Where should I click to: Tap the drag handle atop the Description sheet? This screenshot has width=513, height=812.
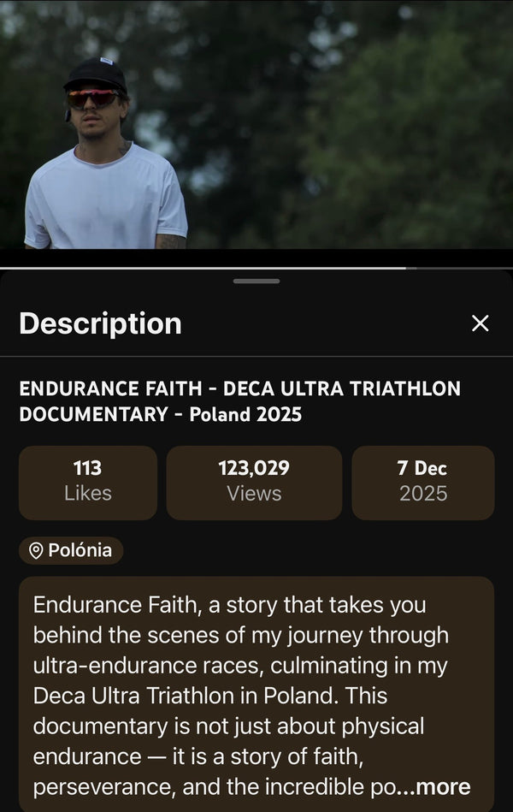point(256,281)
